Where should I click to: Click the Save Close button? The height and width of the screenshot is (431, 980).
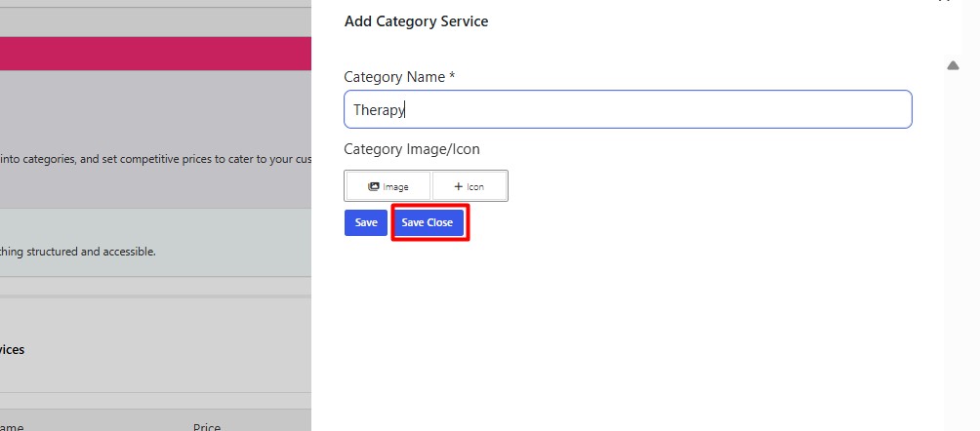coord(428,222)
